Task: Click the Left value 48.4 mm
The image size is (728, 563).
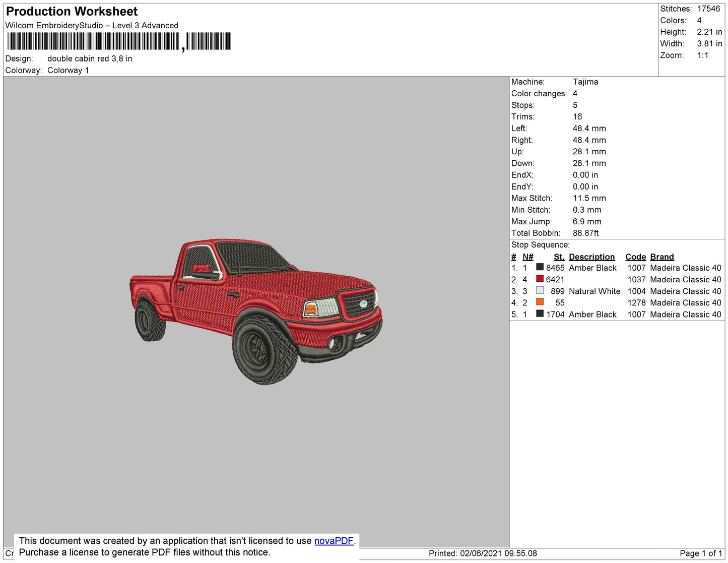Action: 589,128
